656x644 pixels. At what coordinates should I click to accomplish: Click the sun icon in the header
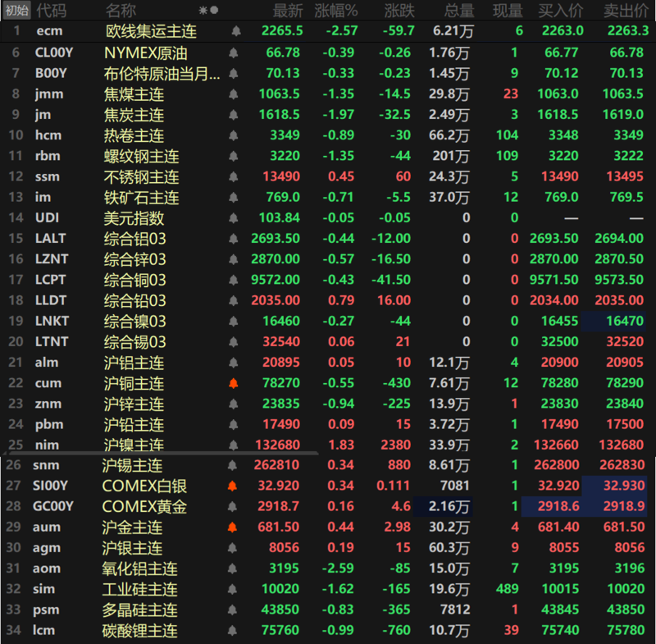[x=203, y=11]
